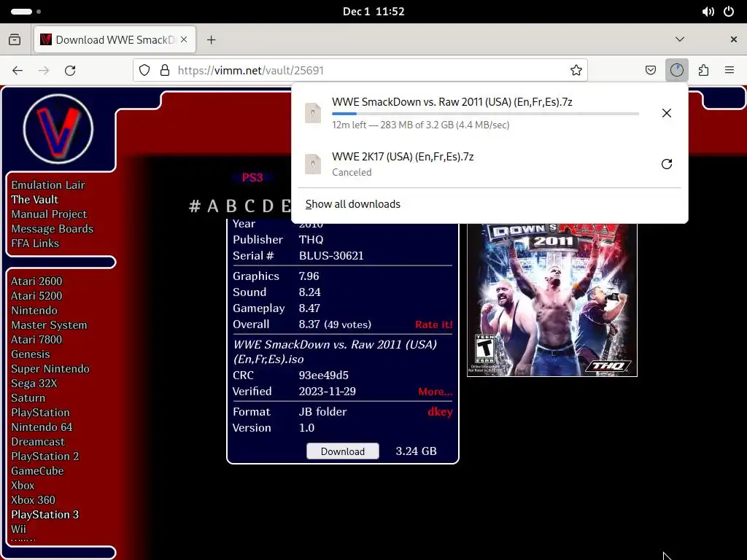Select Nintendo 64 in the sidebar

[x=42, y=427]
